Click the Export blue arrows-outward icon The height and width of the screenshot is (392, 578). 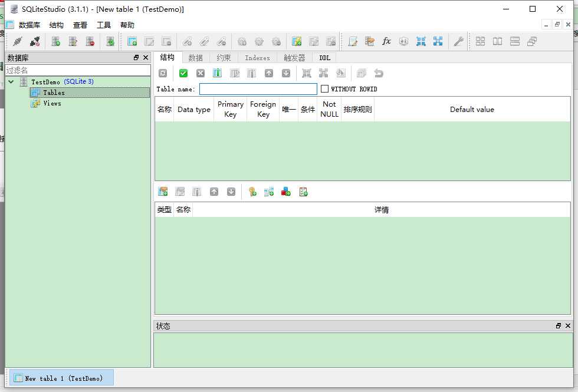(x=438, y=41)
